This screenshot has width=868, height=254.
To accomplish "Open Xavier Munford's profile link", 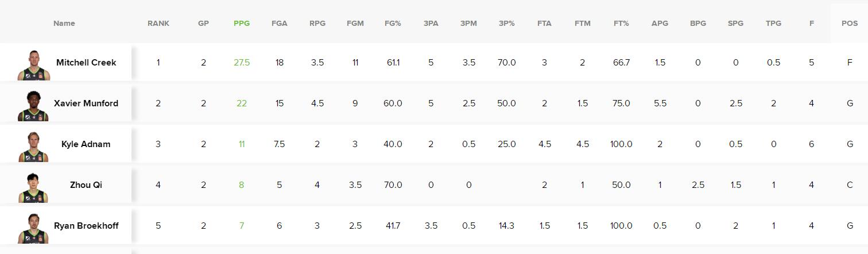I will pos(86,103).
